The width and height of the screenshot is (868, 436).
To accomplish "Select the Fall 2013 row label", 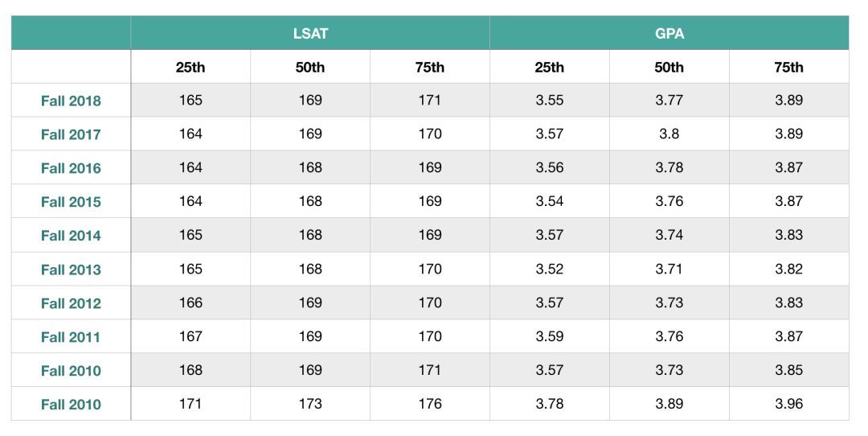I will pos(71,269).
